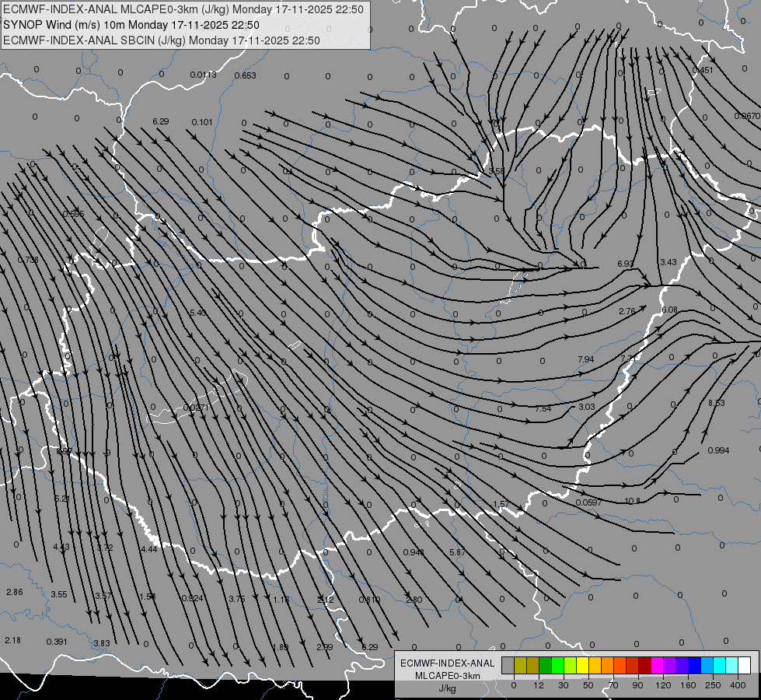761x700 pixels.
Task: Click the map value '2.18'
Action: coord(12,640)
